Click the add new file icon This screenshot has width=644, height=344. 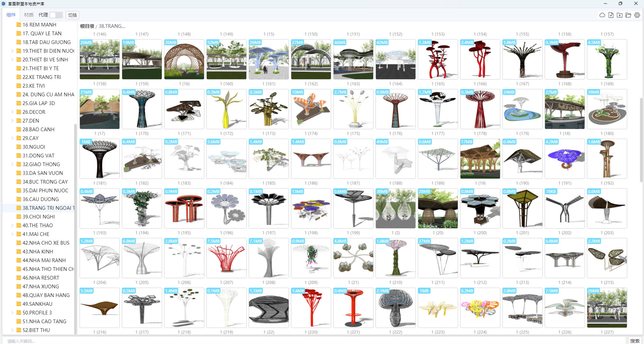click(x=611, y=15)
